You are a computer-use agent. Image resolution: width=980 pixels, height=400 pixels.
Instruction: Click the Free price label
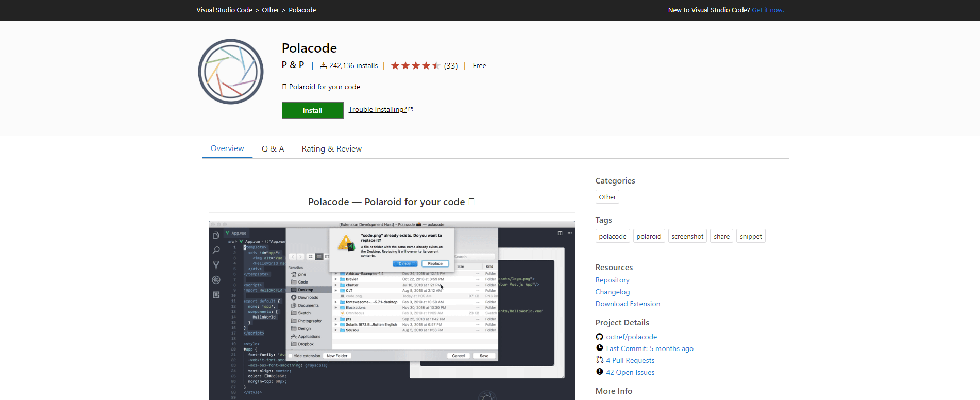click(x=479, y=65)
